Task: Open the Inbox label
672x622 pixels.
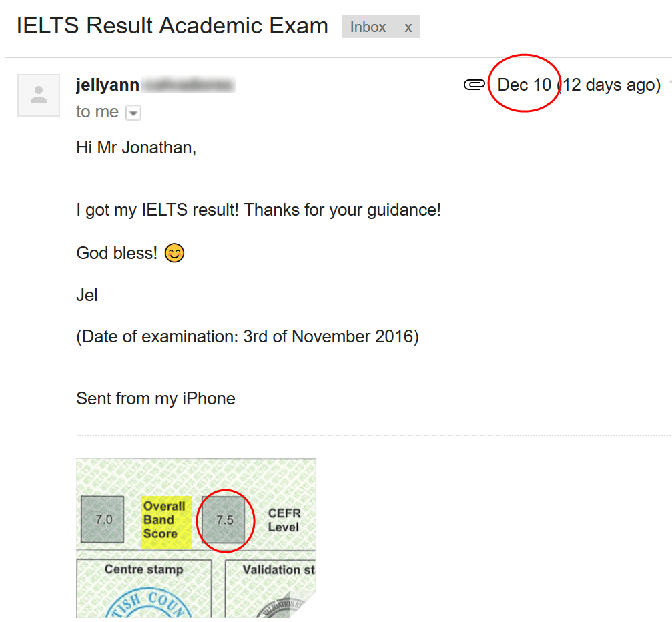Action: (368, 27)
